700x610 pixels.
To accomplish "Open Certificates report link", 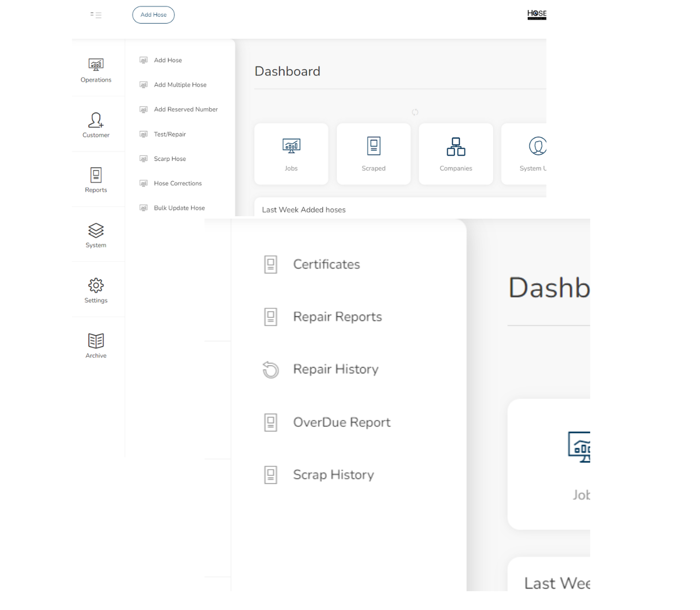I will (x=326, y=264).
